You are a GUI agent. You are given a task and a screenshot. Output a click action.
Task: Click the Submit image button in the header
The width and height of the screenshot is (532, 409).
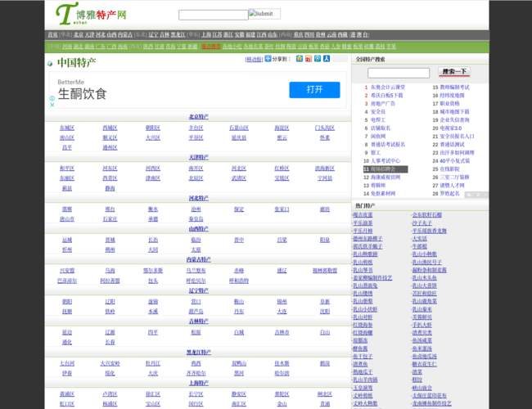pyautogui.click(x=264, y=14)
